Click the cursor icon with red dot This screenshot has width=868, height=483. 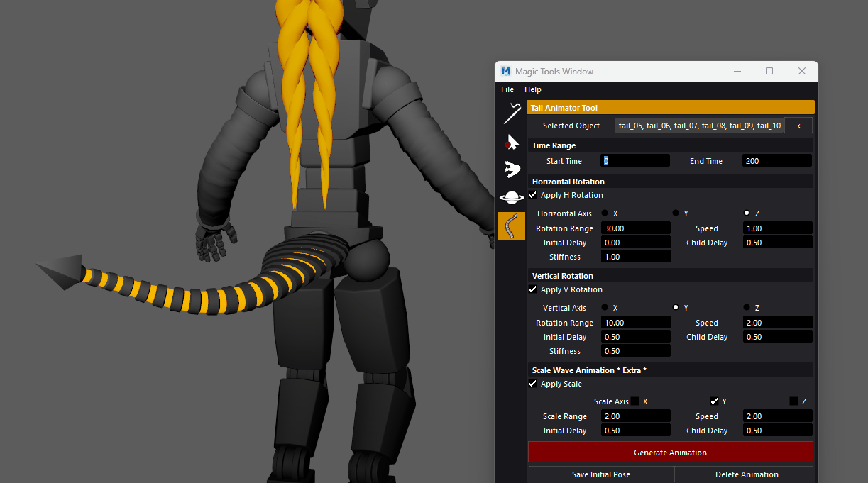[511, 140]
